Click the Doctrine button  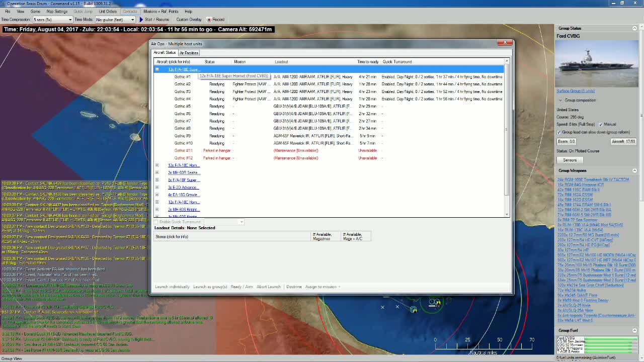point(294,287)
